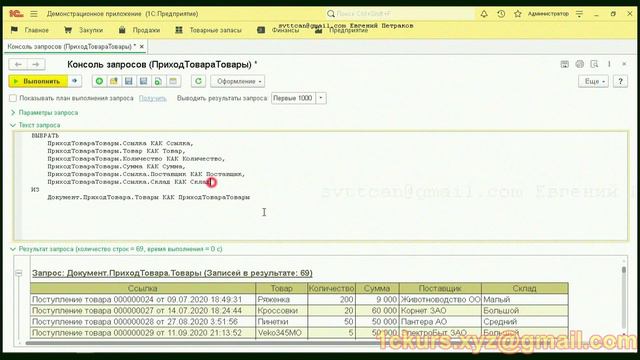Open the Первые 1000 dropdown arrow

[x=321, y=98]
